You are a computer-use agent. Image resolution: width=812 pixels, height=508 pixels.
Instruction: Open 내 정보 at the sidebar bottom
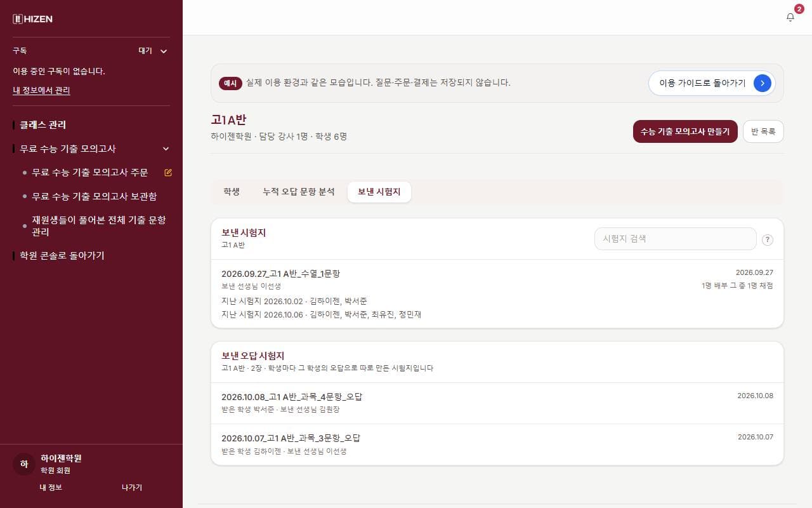51,487
